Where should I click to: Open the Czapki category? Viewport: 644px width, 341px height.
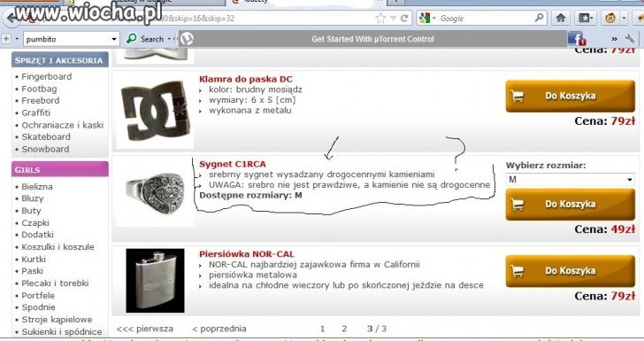pyautogui.click(x=35, y=223)
